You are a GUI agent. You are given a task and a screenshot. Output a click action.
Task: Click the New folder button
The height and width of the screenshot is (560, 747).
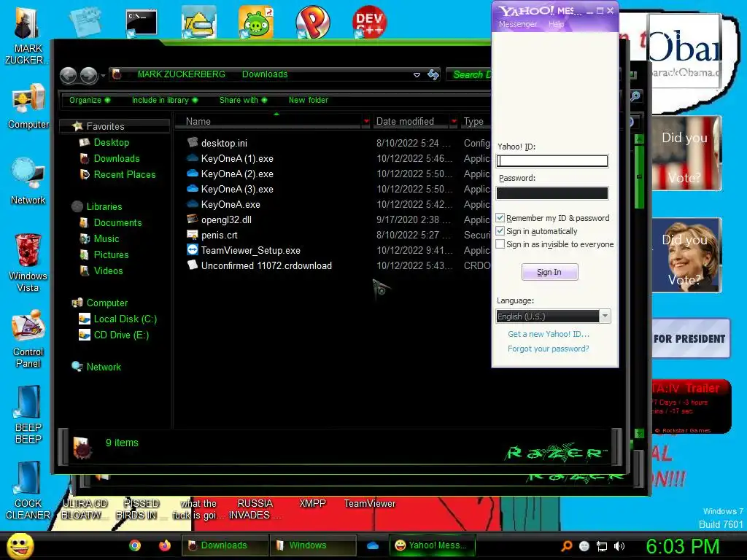[x=309, y=100]
